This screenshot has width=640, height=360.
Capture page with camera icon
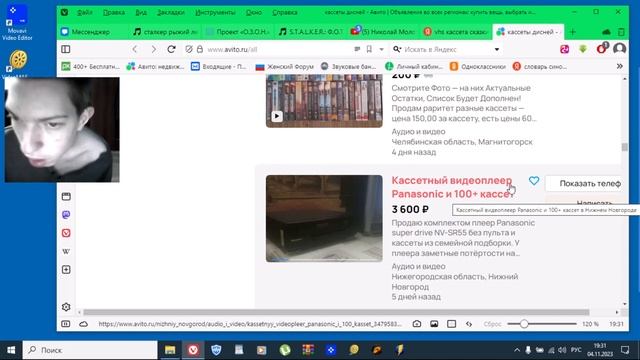417,324
